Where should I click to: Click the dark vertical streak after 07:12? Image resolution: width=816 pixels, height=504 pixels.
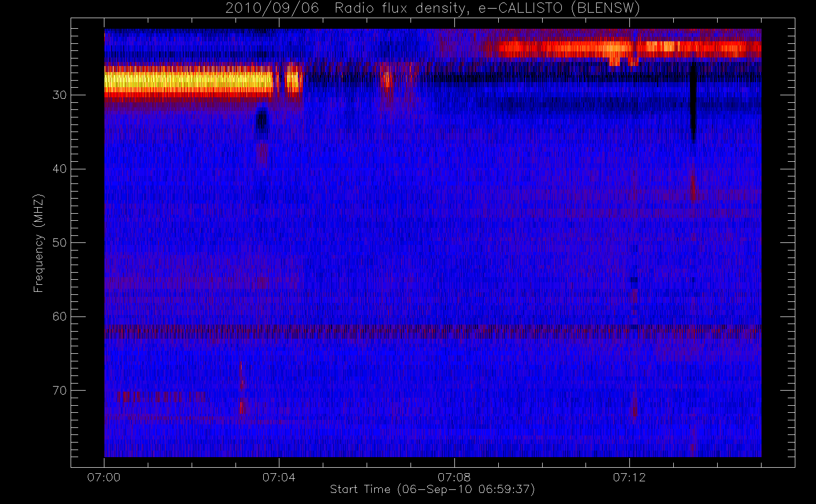tap(693, 103)
